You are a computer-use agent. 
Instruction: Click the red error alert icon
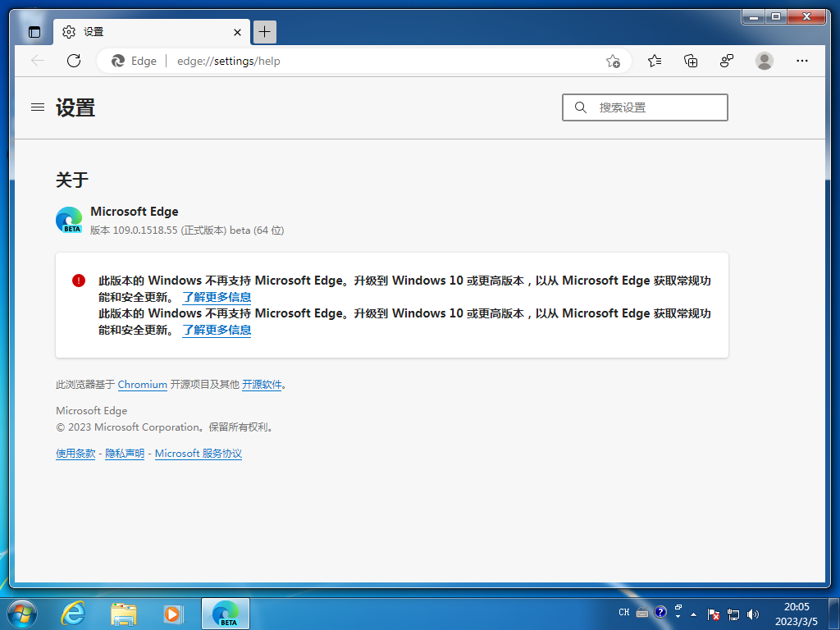(x=79, y=281)
